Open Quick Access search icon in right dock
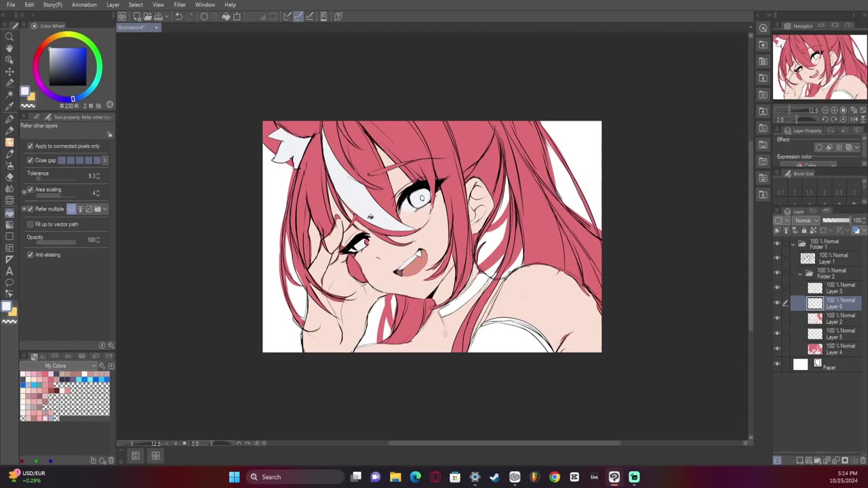This screenshot has height=488, width=868. coord(764,28)
